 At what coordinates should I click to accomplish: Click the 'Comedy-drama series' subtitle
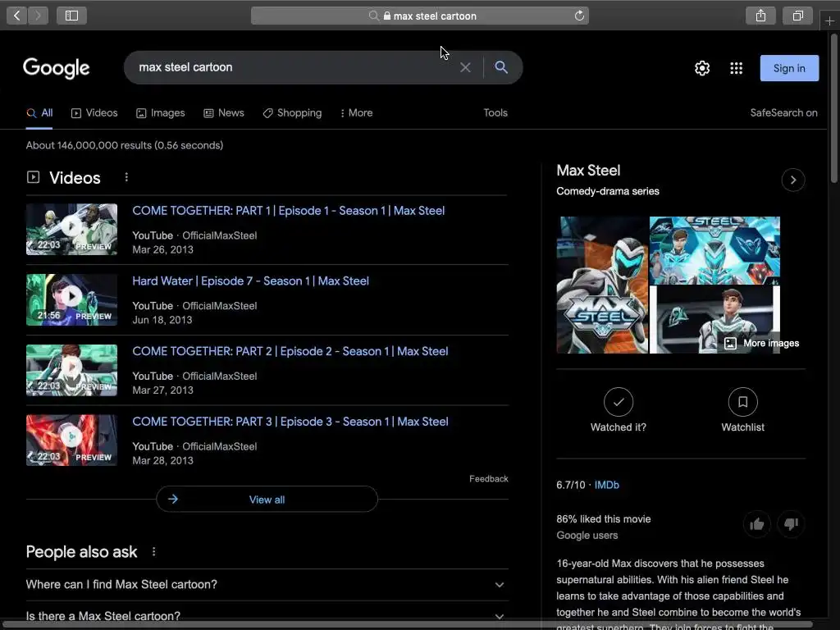pyautogui.click(x=608, y=191)
